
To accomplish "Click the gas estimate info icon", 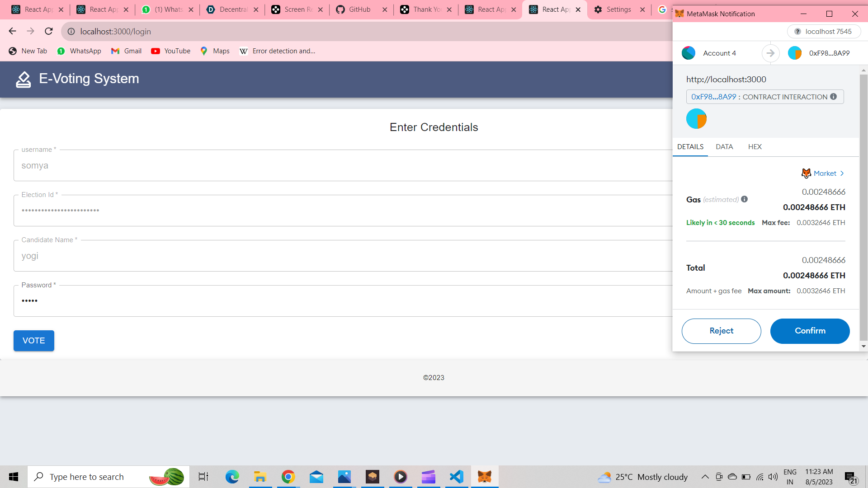I will [745, 199].
